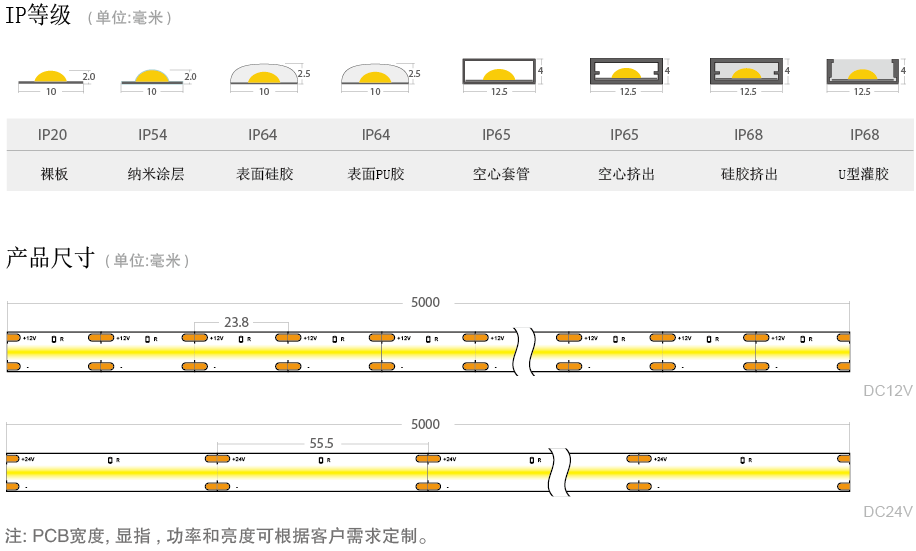Select the 裸板 description text

54,174
